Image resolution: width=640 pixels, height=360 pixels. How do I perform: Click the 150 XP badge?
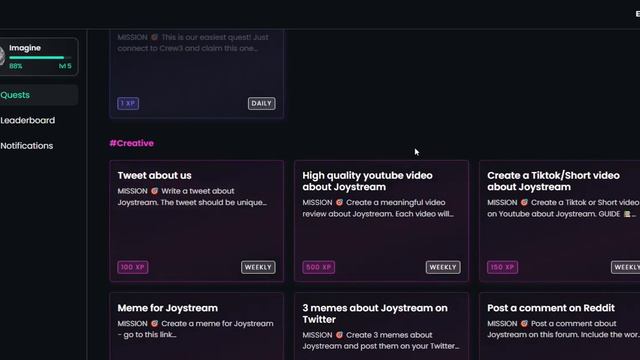(x=502, y=267)
